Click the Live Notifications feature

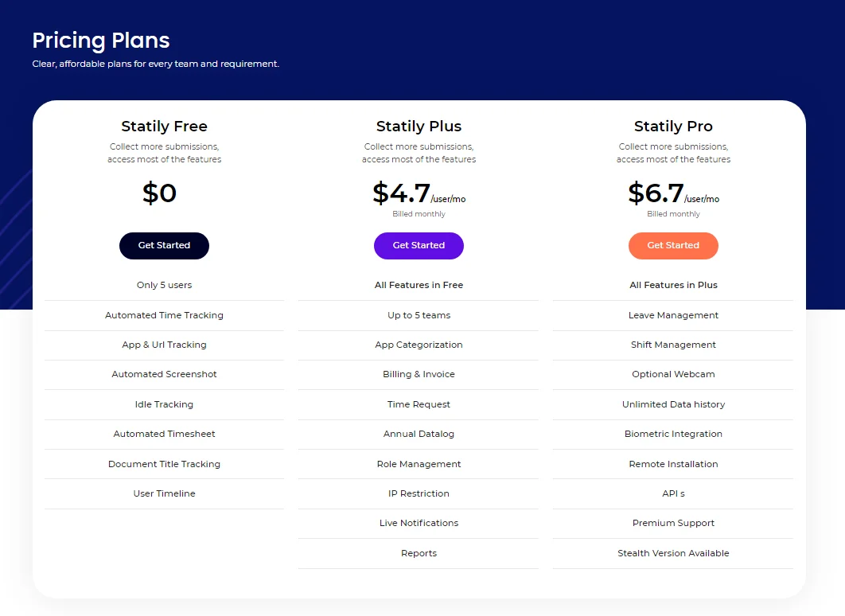(419, 524)
